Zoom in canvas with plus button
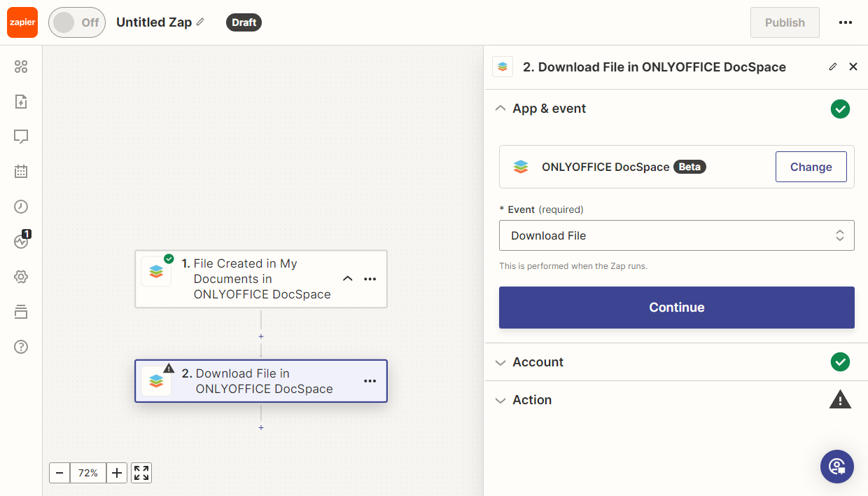 (x=117, y=473)
